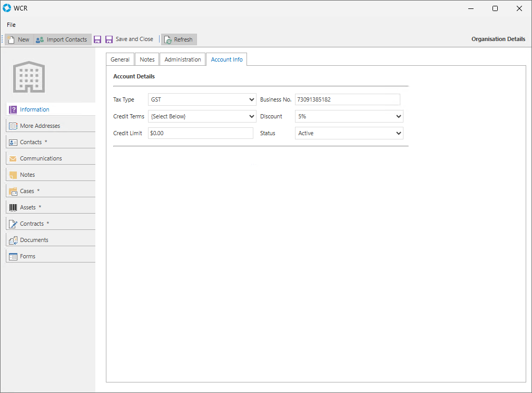Switch to the Administration tab

pyautogui.click(x=183, y=59)
